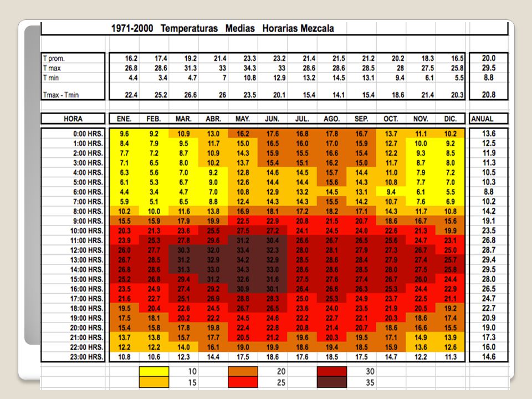The image size is (532, 399).
Task: Select the JUN. column header
Action: pos(272,119)
